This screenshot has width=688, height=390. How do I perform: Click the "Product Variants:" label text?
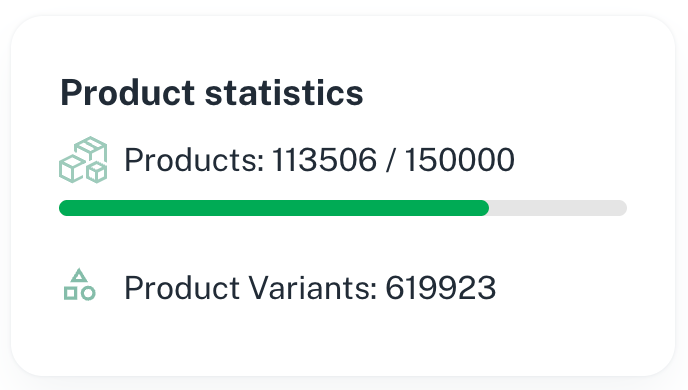(x=251, y=288)
